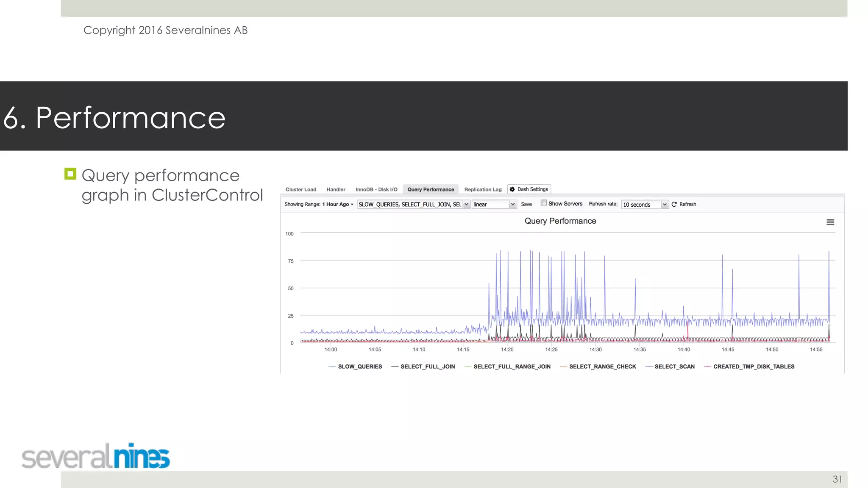Click the 14:00 time axis label

coord(331,349)
